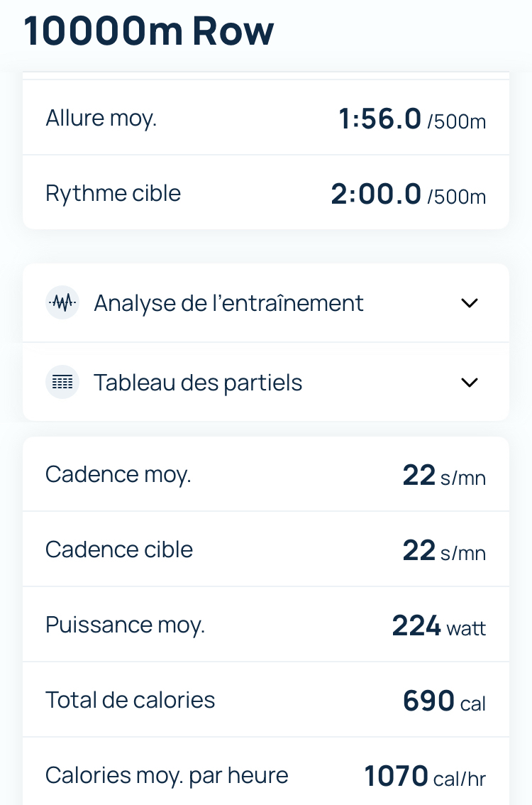Select the Allure moy. label
This screenshot has height=805, width=532.
101,118
